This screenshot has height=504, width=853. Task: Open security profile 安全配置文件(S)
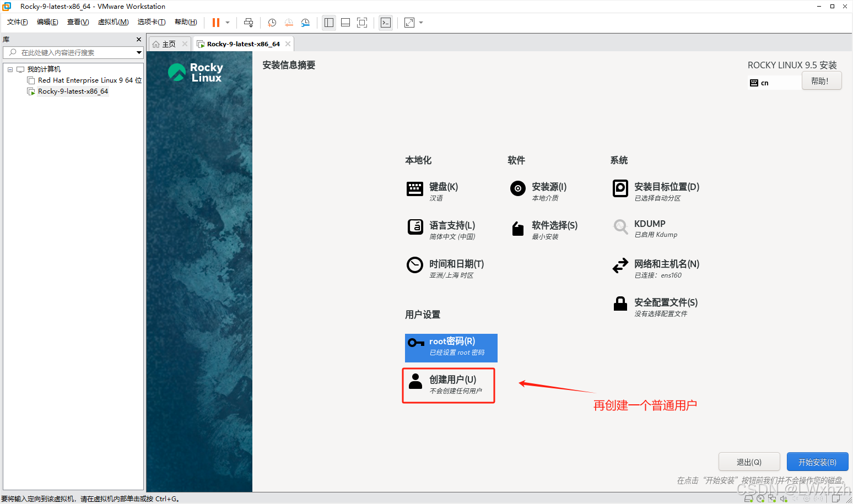pos(655,307)
